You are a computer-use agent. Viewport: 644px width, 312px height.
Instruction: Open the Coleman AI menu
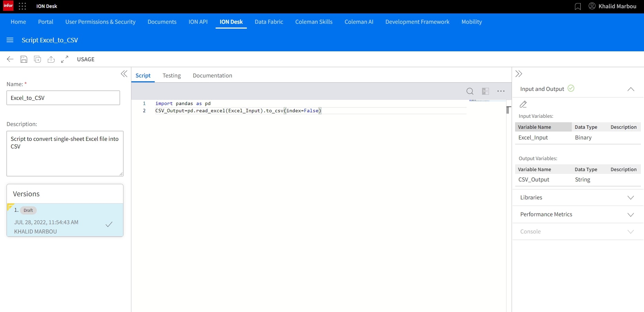pyautogui.click(x=359, y=22)
